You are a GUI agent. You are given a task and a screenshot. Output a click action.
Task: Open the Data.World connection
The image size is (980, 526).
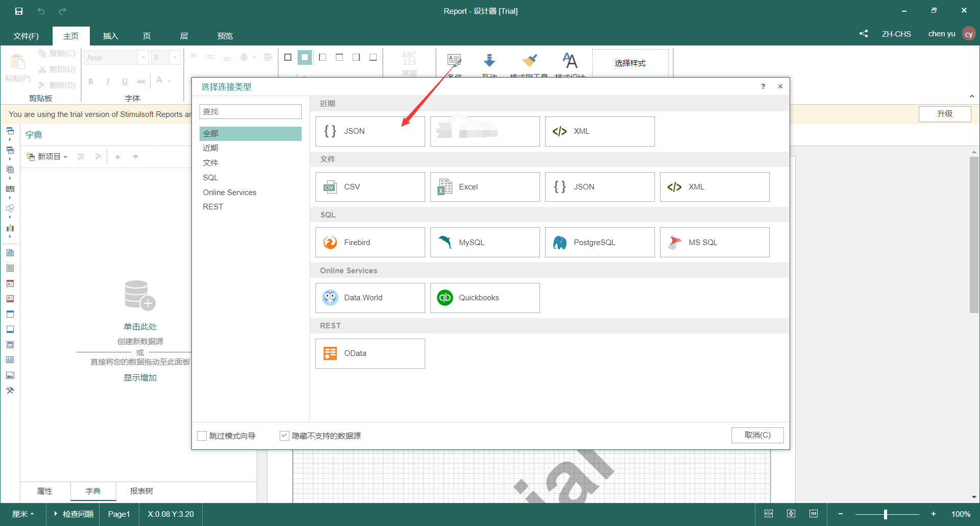coord(370,298)
